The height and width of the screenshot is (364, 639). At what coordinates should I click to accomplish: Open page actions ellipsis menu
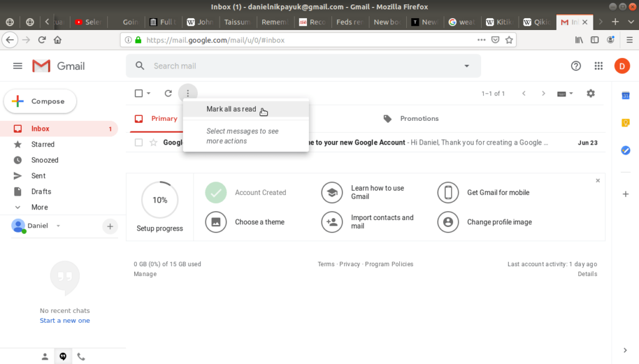(x=481, y=40)
